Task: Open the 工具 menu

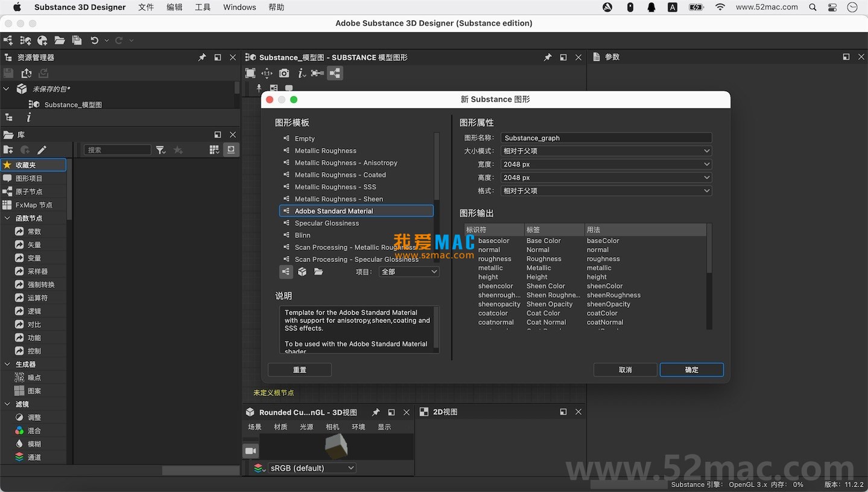Action: click(x=203, y=7)
